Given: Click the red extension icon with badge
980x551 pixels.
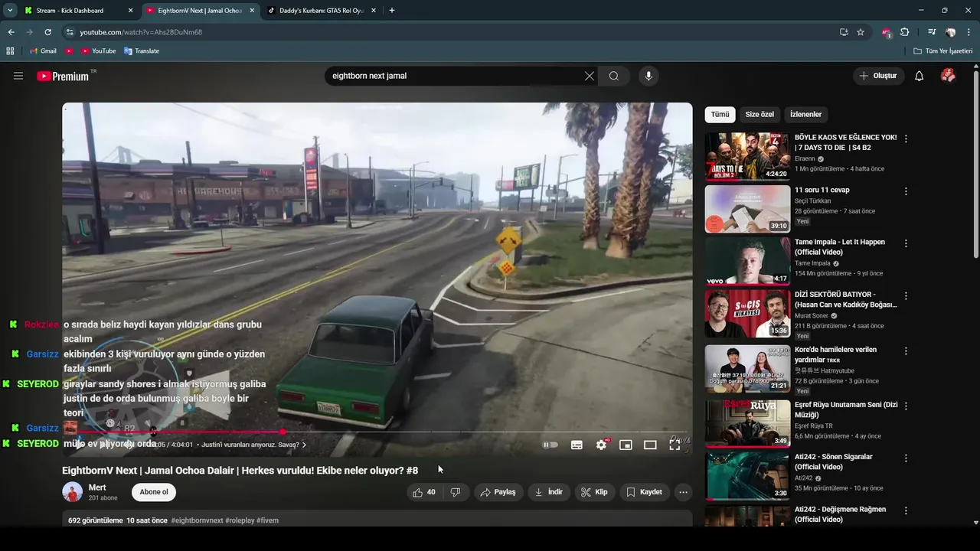Looking at the screenshot, I should [x=887, y=32].
